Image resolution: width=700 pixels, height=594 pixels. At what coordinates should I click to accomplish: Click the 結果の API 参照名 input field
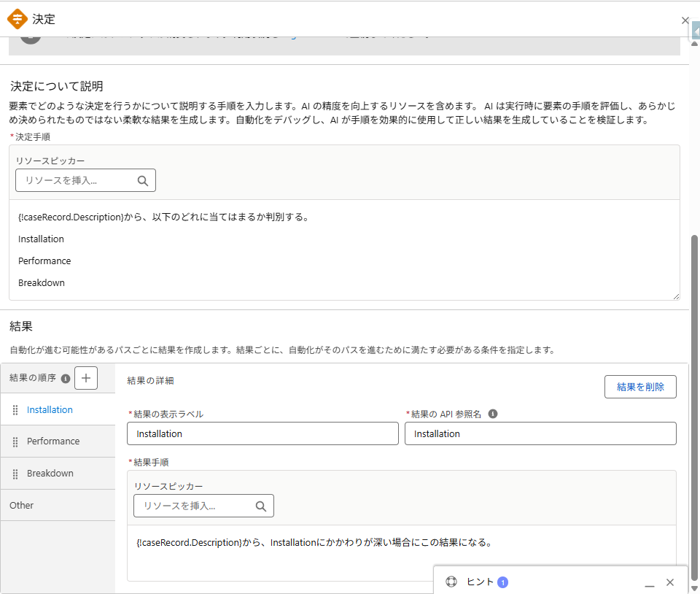pyautogui.click(x=540, y=433)
